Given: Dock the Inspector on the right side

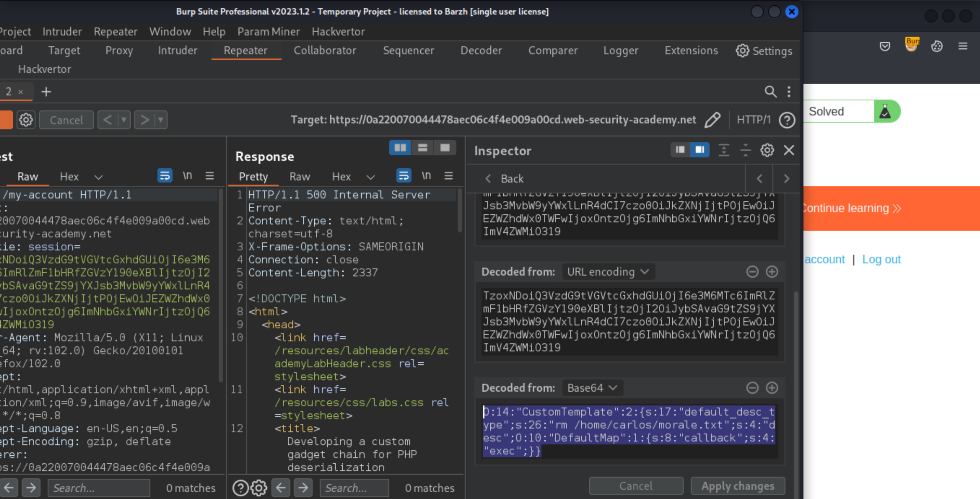Looking at the screenshot, I should click(x=700, y=150).
